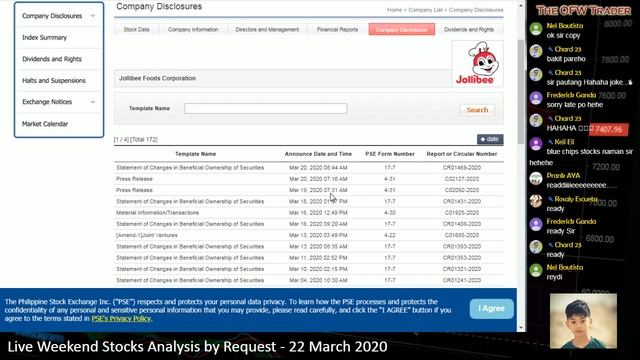The height and width of the screenshot is (360, 640).
Task: Click the Jollibee company logo
Action: pyautogui.click(x=477, y=63)
